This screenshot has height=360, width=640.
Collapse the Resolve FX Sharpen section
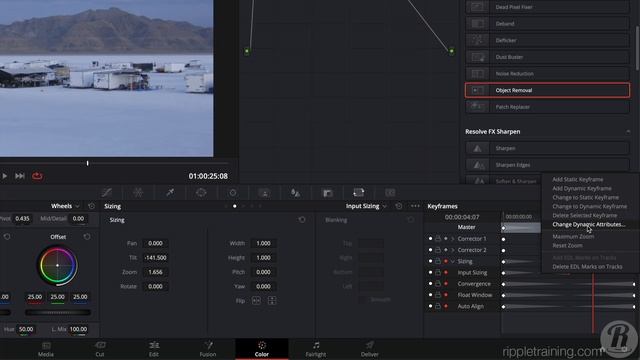628,131
